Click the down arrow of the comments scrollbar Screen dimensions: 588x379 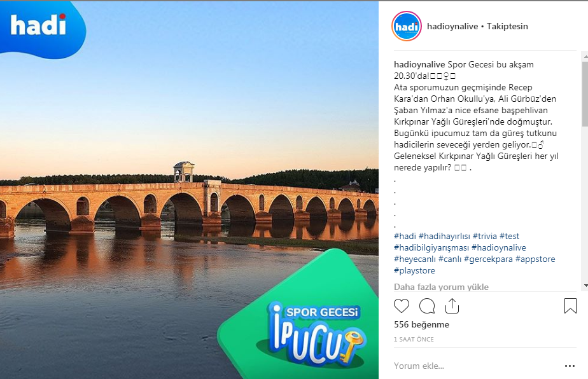[585, 286]
